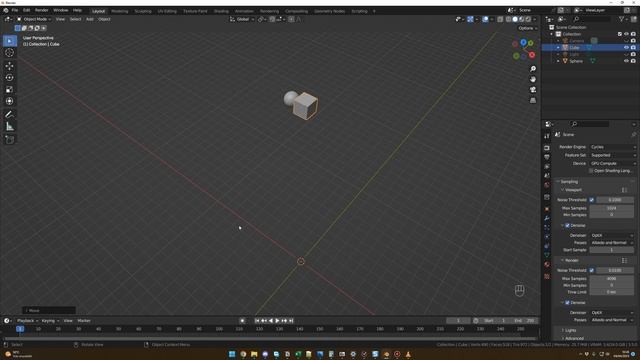Image resolution: width=640 pixels, height=360 pixels.
Task: Click the pan view hand icon
Action: (533, 79)
